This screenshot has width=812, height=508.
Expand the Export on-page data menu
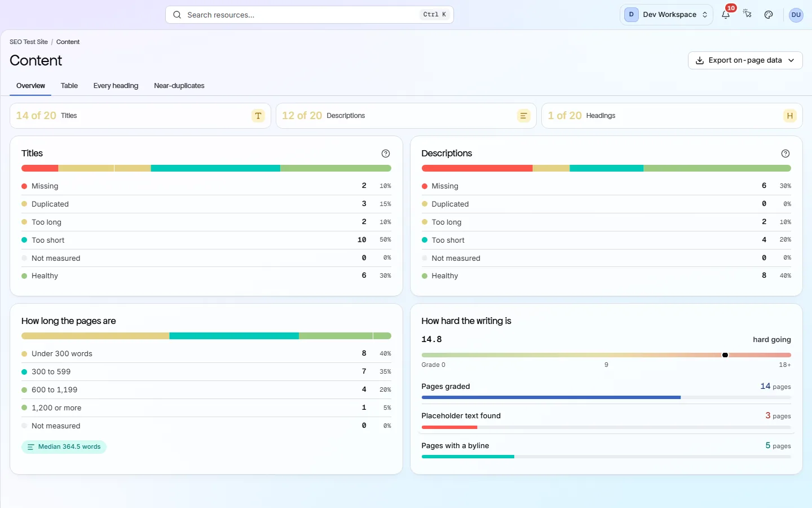pos(745,60)
